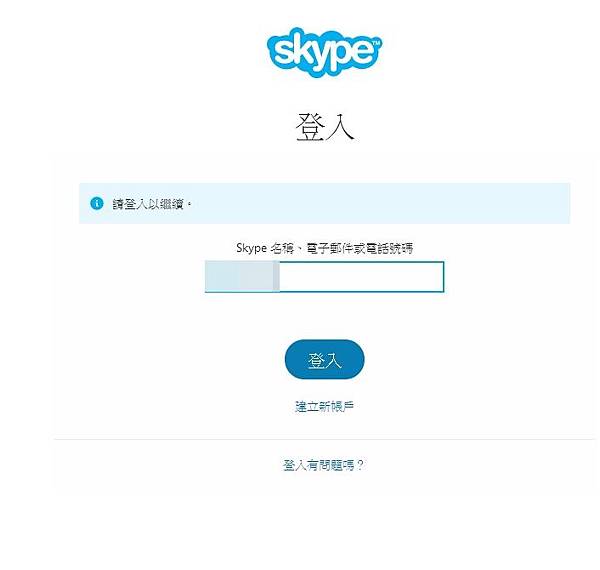Click the blue info circle icon
The height and width of the screenshot is (570, 600).
coord(97,203)
